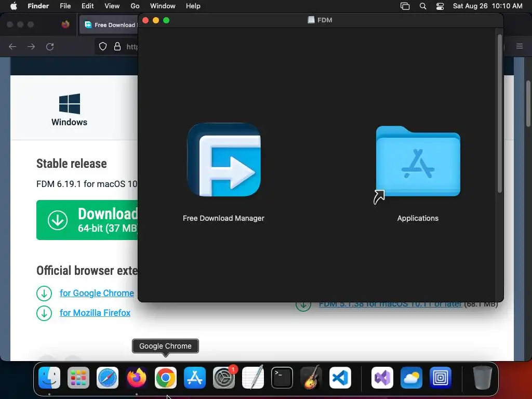Reload the page in Firefox
532x399 pixels.
click(x=50, y=46)
